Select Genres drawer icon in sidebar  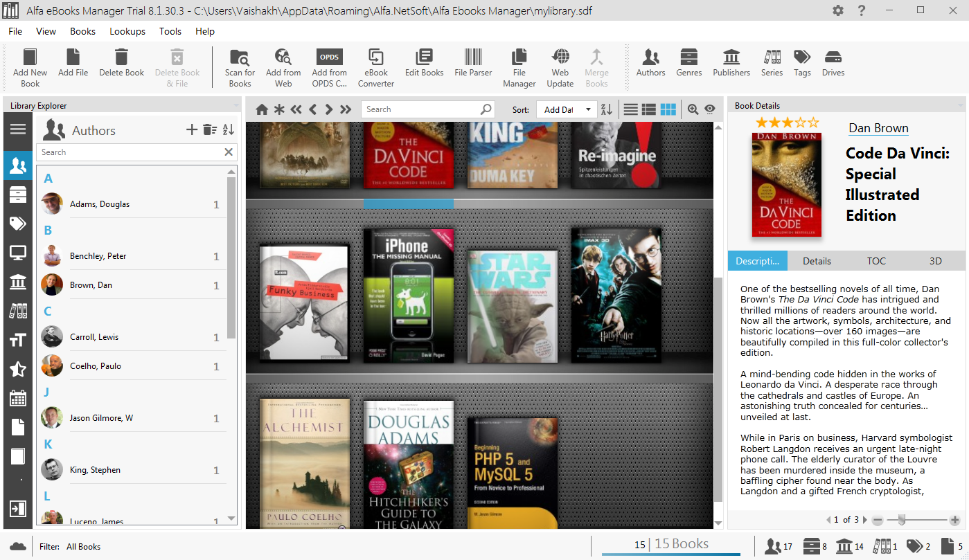[18, 195]
